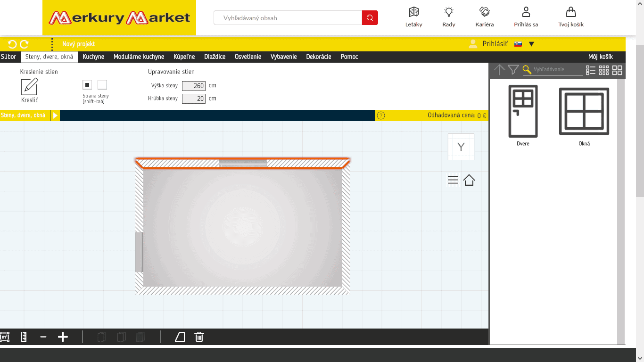
Task: Open the help question mark icon
Action: (381, 115)
